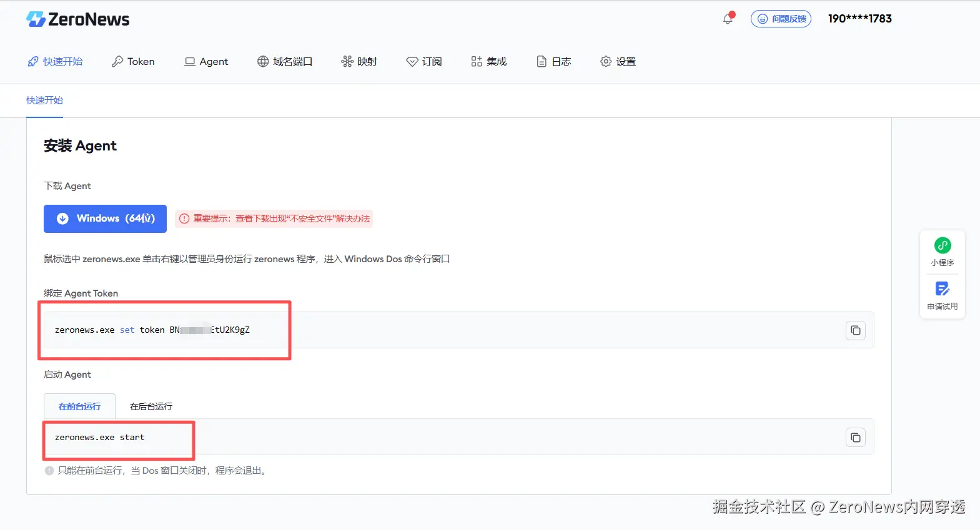Image resolution: width=980 pixels, height=530 pixels.
Task: Open the Agent menu item
Action: [x=206, y=61]
